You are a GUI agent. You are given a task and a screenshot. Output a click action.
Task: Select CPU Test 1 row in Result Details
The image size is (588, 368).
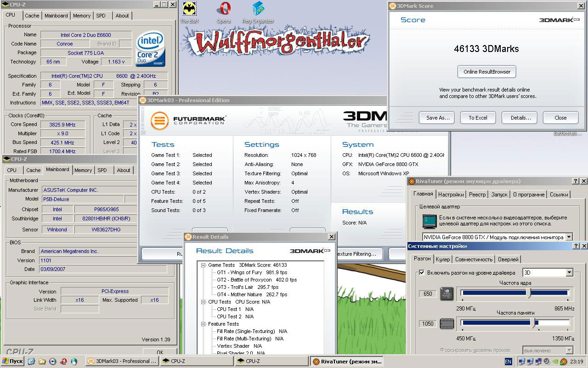235,309
